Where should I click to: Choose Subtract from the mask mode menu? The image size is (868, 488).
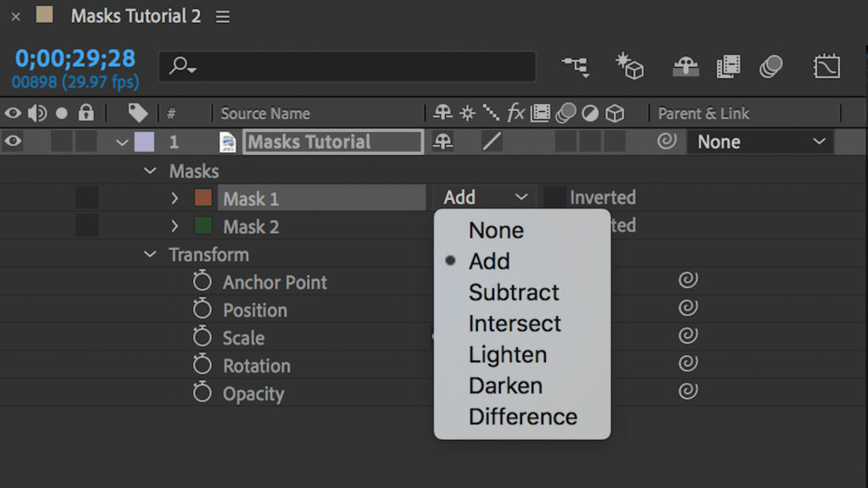pyautogui.click(x=514, y=292)
